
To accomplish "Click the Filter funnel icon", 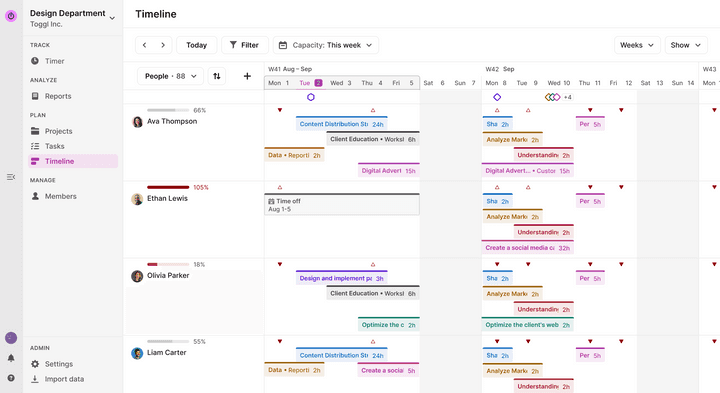I will tap(233, 45).
